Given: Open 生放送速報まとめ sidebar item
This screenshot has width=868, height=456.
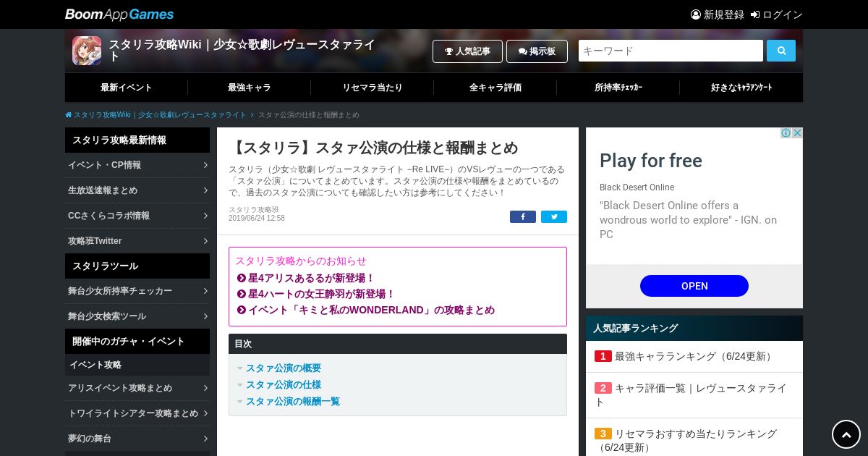Looking at the screenshot, I should (137, 190).
